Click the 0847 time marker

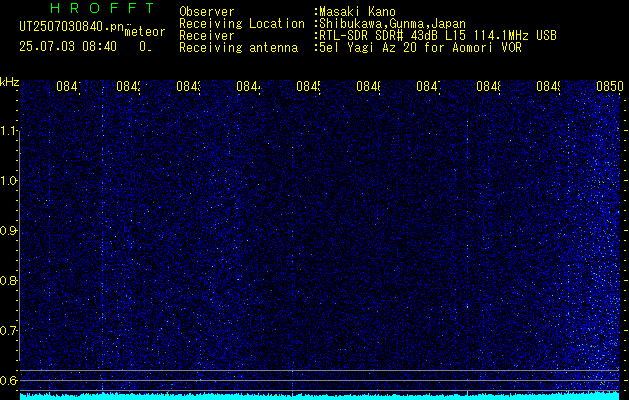tap(428, 86)
